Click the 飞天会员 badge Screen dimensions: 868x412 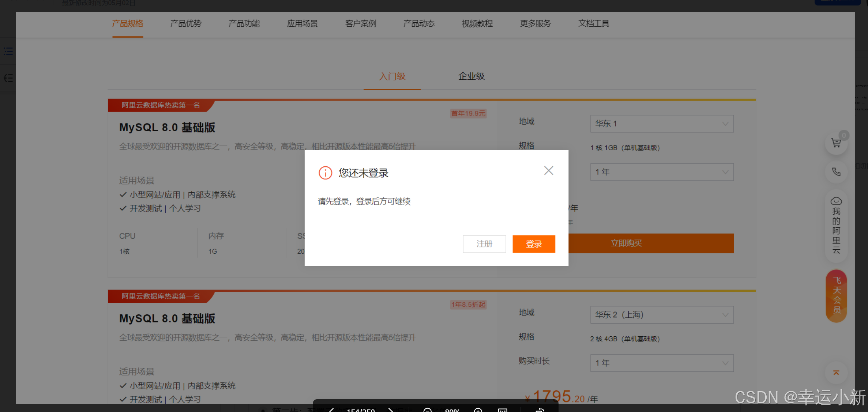click(x=836, y=295)
